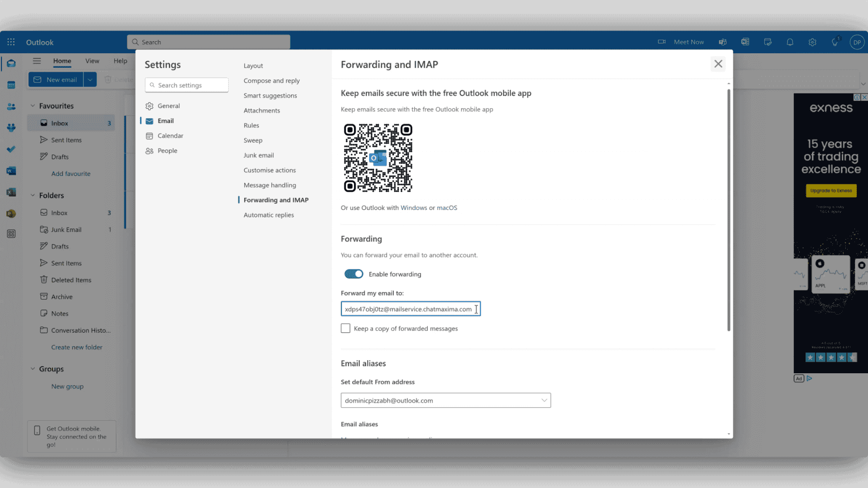Select Automatic replies in settings menu
The width and height of the screenshot is (868, 488).
click(x=268, y=215)
